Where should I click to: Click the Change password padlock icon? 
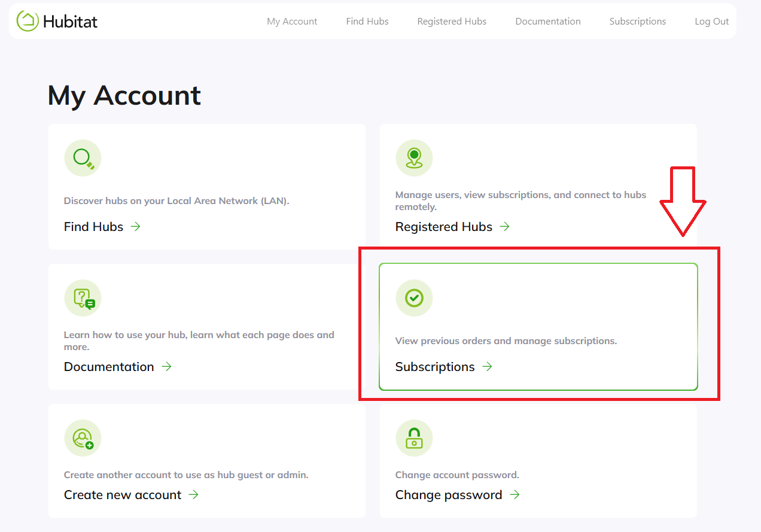tap(414, 438)
